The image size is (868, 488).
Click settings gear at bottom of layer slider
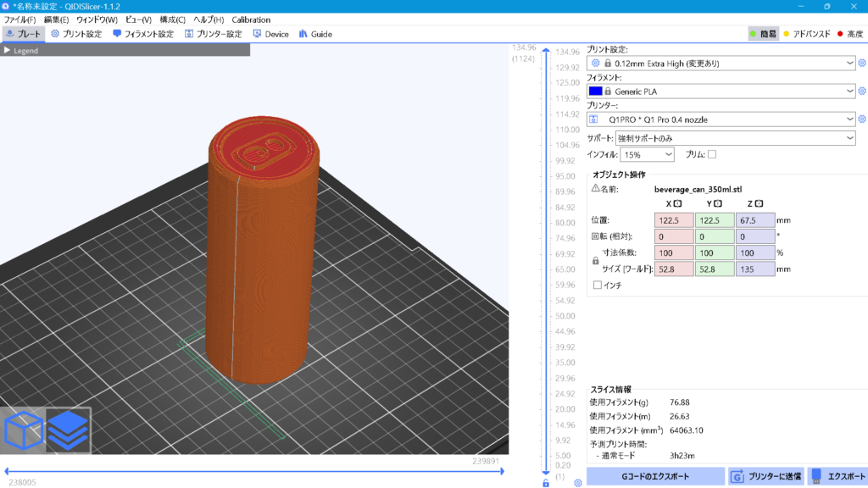click(577, 483)
